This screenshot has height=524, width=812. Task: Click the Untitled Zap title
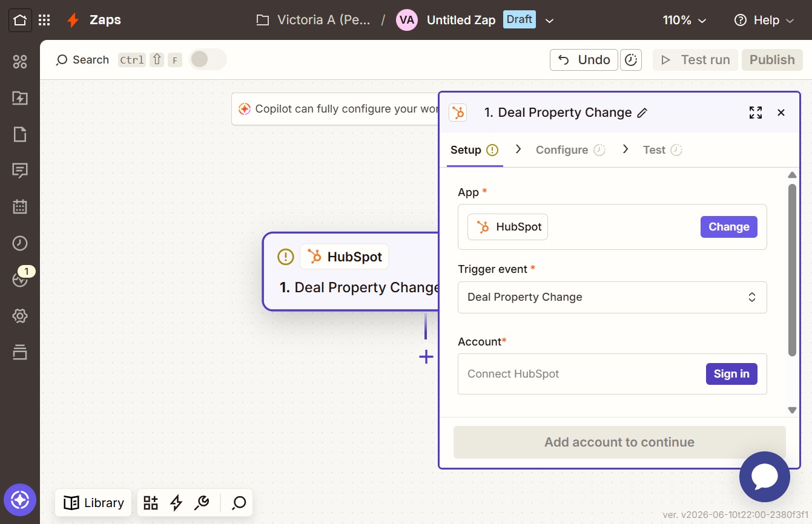461,20
